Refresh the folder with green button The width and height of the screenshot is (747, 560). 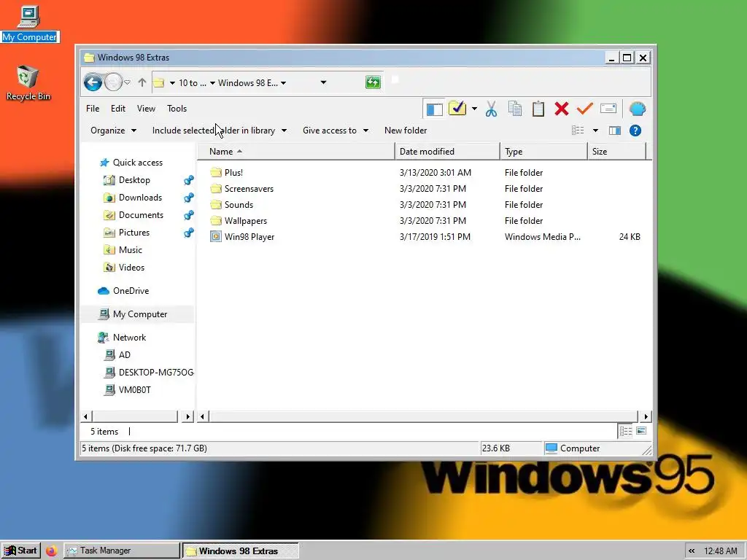373,82
